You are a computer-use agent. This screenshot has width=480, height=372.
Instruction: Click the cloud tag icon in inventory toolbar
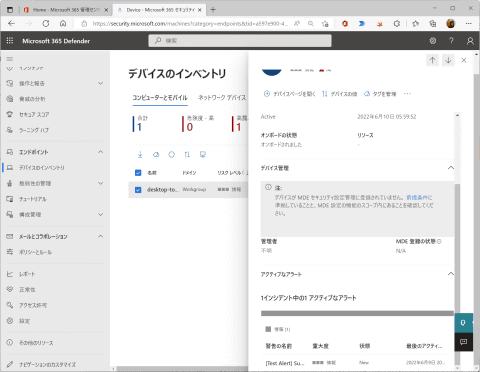[156, 154]
